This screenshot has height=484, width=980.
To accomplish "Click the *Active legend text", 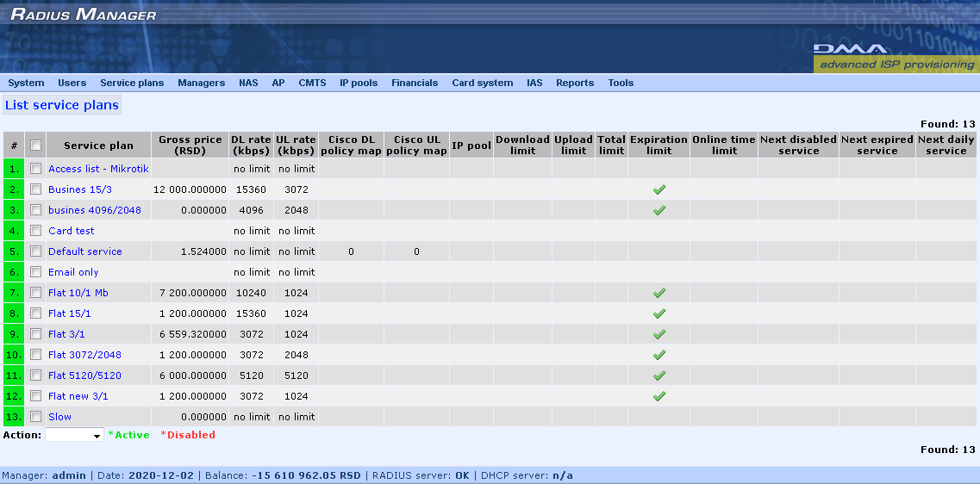I will coord(128,435).
